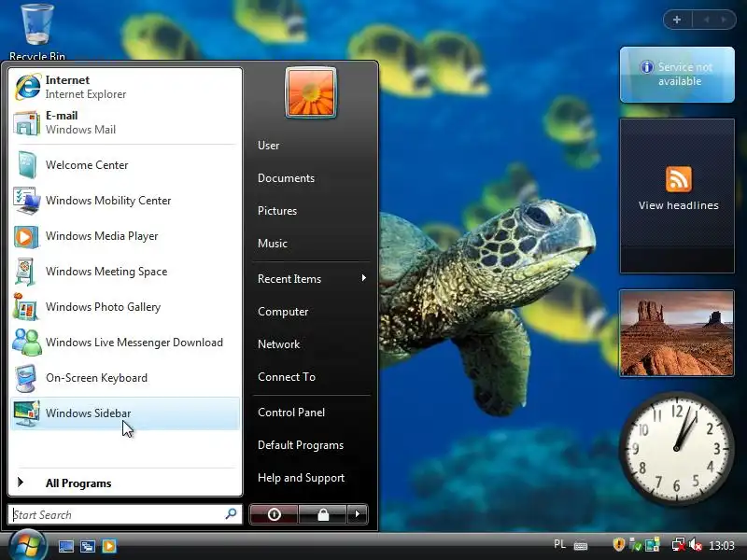Open Internet Explorer from the Start menu
This screenshot has width=747, height=560.
(125, 87)
